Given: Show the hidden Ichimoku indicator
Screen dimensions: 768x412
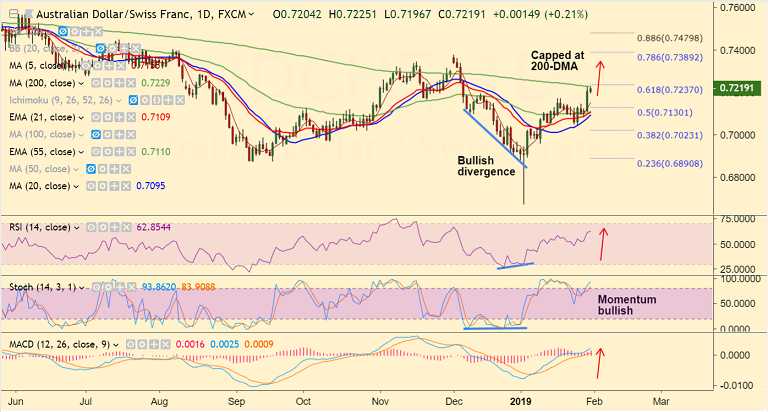Looking at the screenshot, I should pos(133,100).
